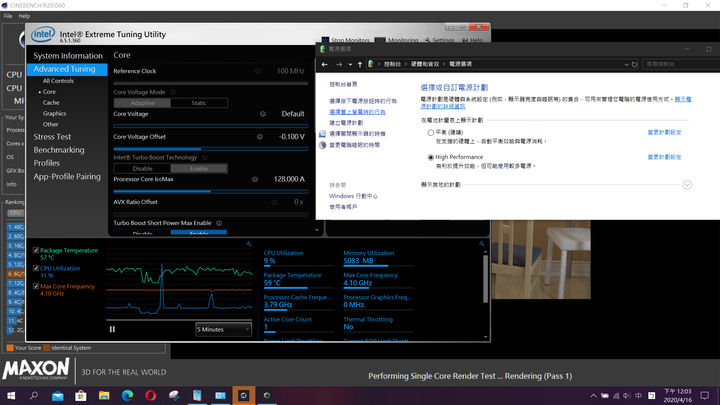This screenshot has height=405, width=720.
Task: Open the monitor panel wrench icon at far right
Action: (481, 244)
